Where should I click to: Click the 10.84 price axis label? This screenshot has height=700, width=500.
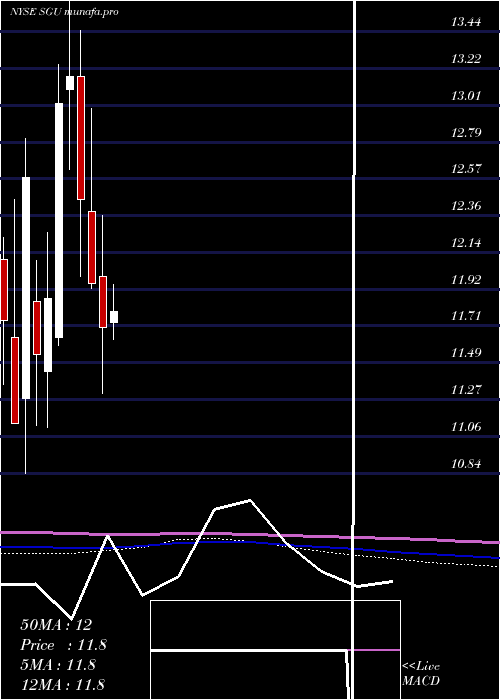[466, 464]
